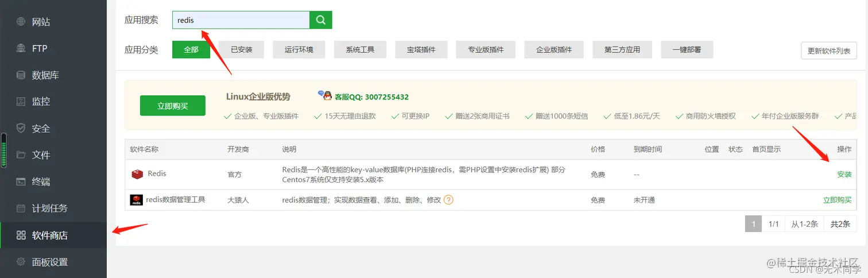
Task: Select the 运行环境 category tab
Action: pyautogui.click(x=299, y=49)
